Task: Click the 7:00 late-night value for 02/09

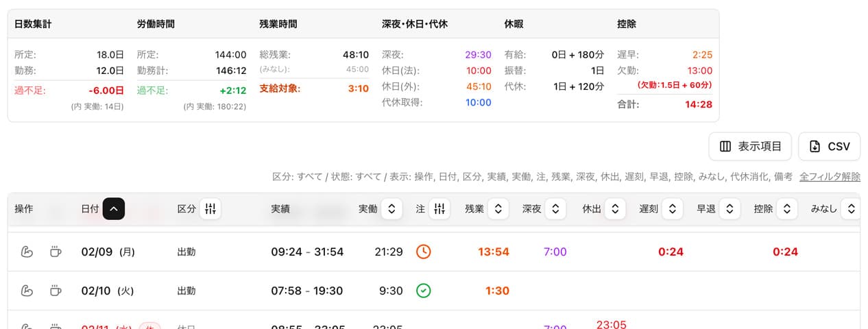Action: coord(555,252)
